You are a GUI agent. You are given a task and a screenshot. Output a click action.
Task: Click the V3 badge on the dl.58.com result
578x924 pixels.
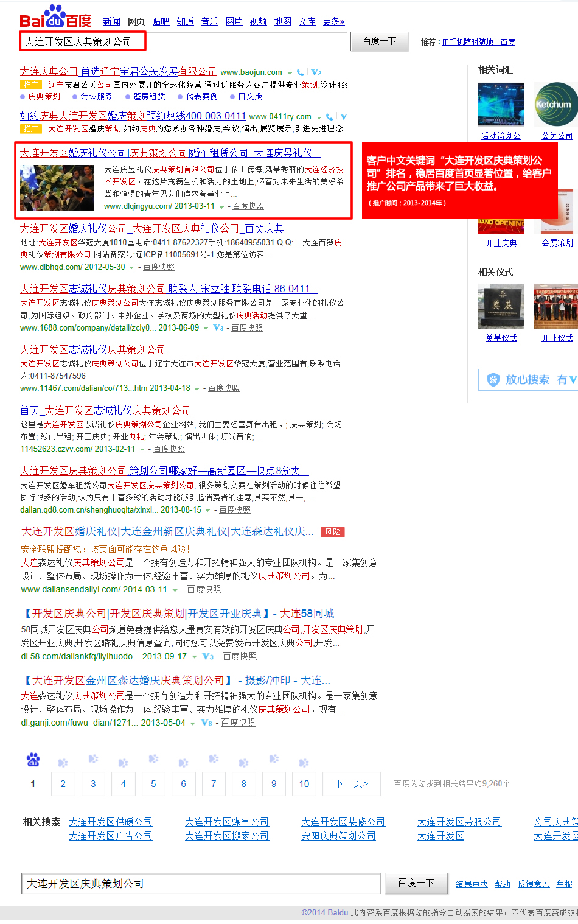click(x=207, y=656)
